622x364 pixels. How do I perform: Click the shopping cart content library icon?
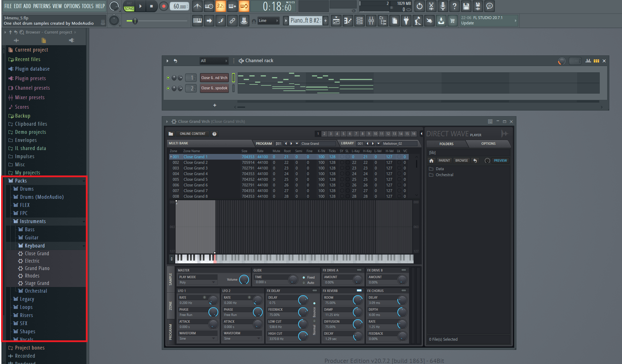click(452, 21)
